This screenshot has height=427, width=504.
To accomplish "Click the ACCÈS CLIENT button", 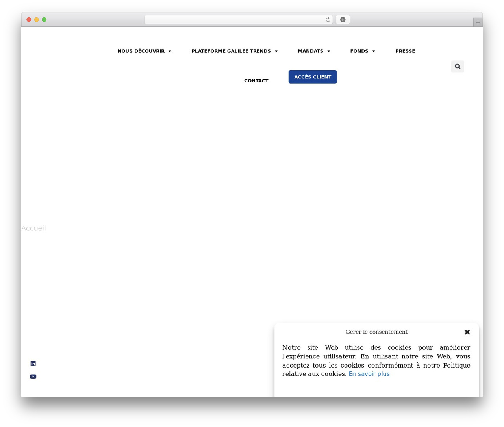I will [313, 77].
